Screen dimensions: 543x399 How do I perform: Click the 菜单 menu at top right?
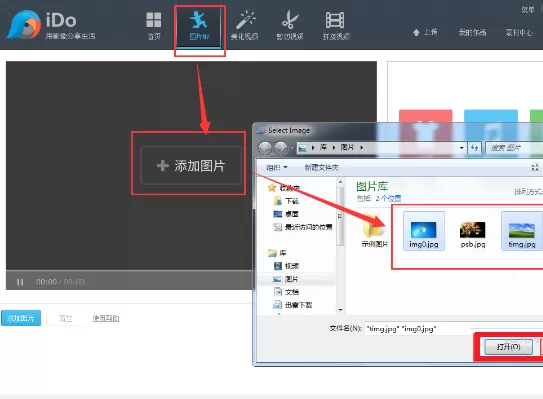point(528,10)
